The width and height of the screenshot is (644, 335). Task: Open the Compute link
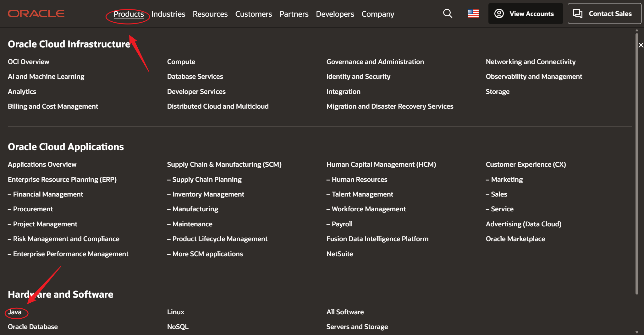[x=181, y=62]
